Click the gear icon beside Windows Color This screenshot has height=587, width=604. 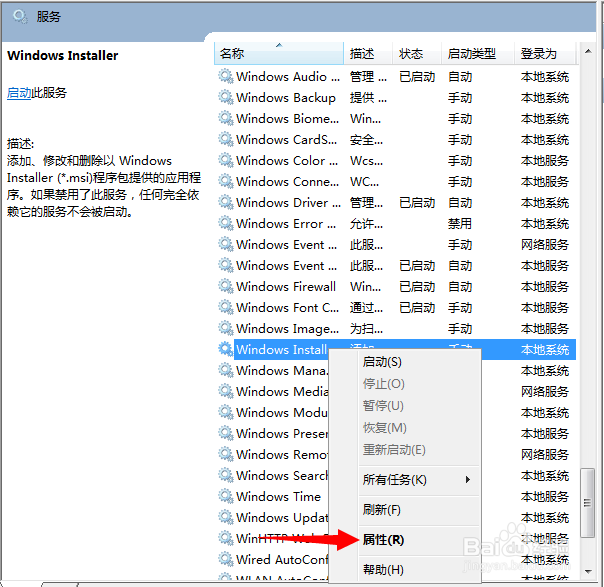[226, 160]
